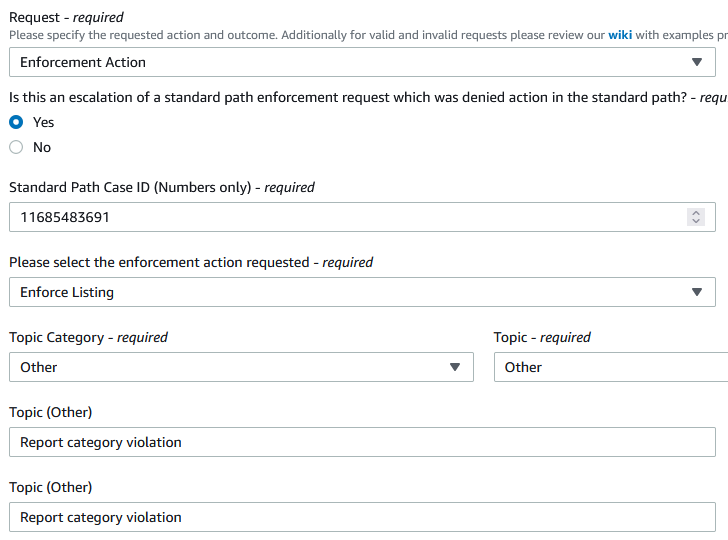
Task: Click the arrow icon on the Enforce Listing dropdown
Action: click(x=697, y=292)
